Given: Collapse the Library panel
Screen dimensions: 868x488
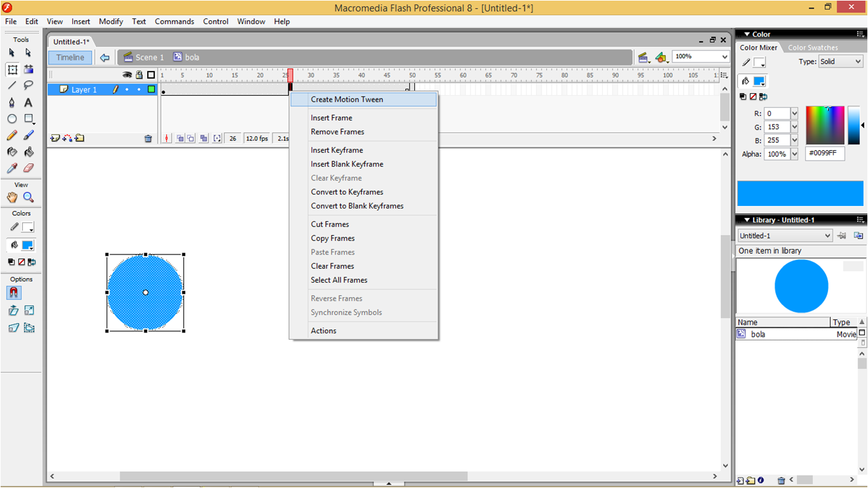Looking at the screenshot, I should pyautogui.click(x=746, y=220).
